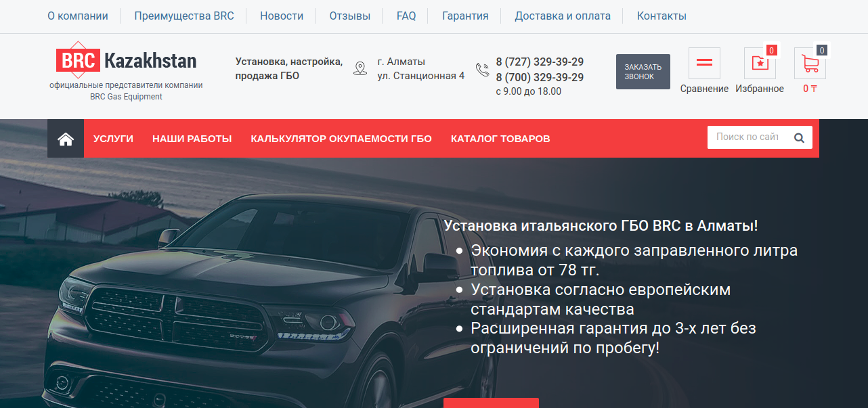The image size is (868, 408).
Task: Open the Услуги menu item
Action: (113, 139)
